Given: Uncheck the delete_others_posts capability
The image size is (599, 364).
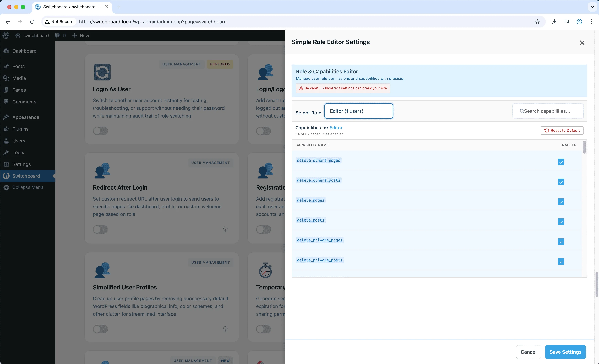Looking at the screenshot, I should pos(561,182).
